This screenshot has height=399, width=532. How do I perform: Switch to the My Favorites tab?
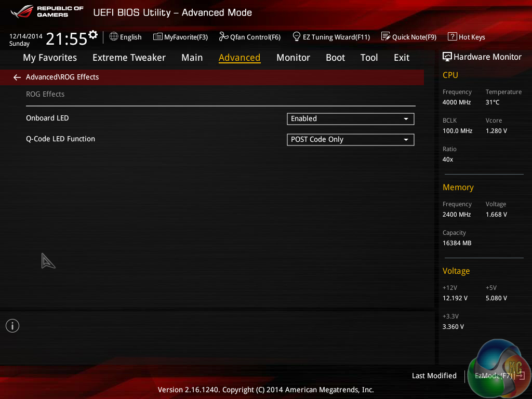pyautogui.click(x=50, y=58)
